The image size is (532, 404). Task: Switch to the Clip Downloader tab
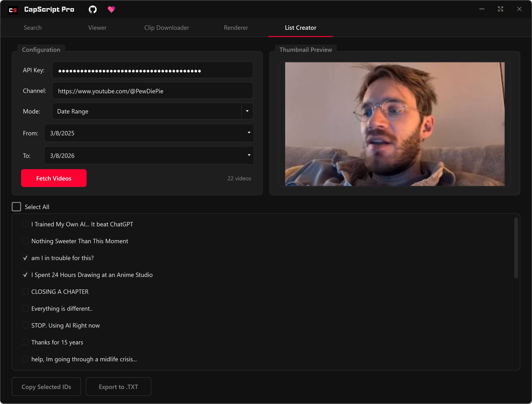click(x=167, y=28)
